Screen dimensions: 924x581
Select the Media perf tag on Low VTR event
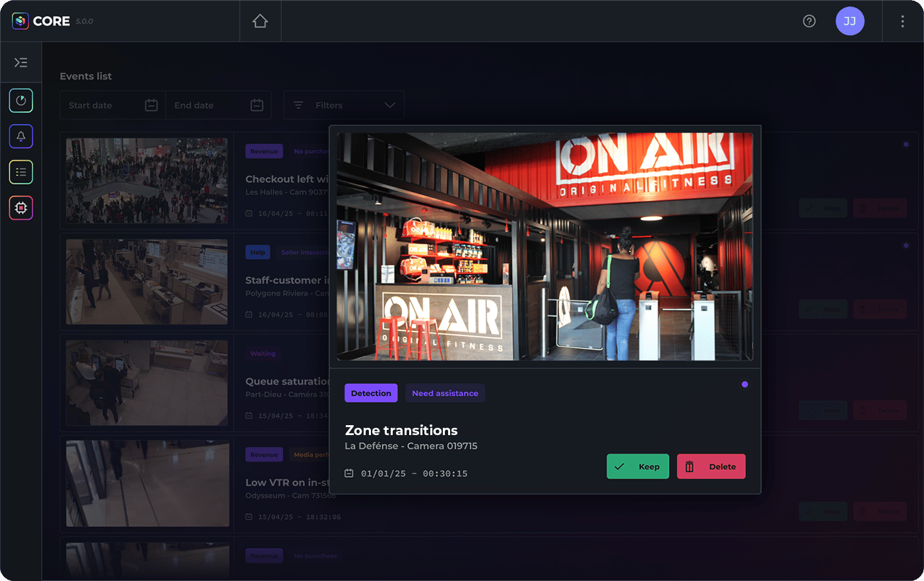pos(310,454)
